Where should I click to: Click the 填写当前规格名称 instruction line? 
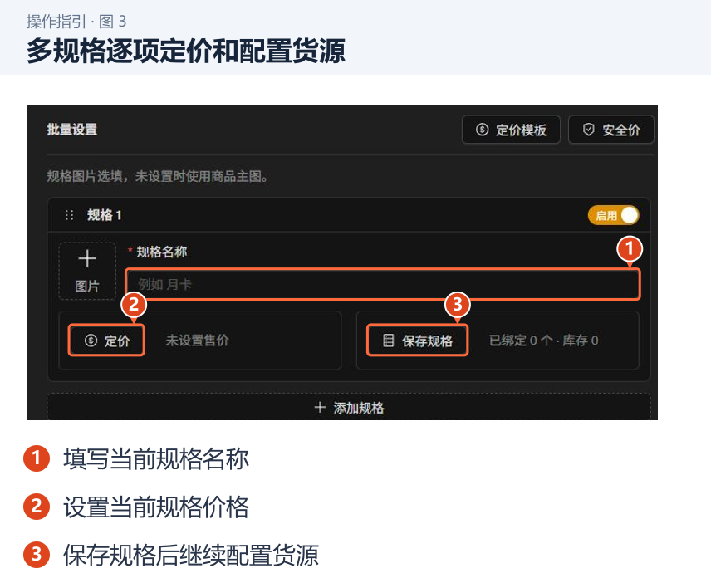pos(156,458)
